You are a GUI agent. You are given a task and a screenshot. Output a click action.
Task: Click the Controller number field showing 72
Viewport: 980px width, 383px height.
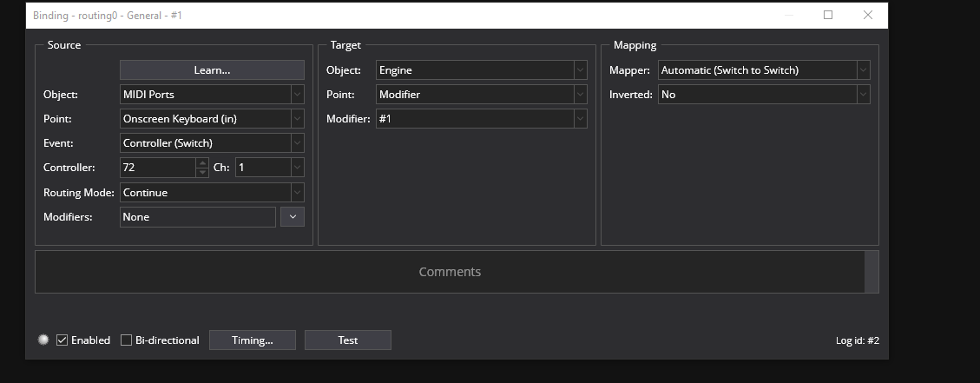click(x=158, y=168)
